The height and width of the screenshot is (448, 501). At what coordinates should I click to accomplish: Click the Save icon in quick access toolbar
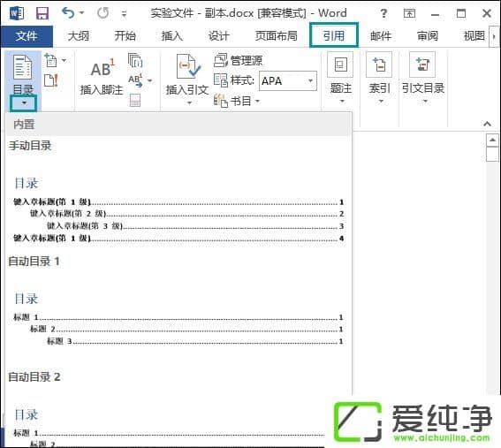point(42,13)
